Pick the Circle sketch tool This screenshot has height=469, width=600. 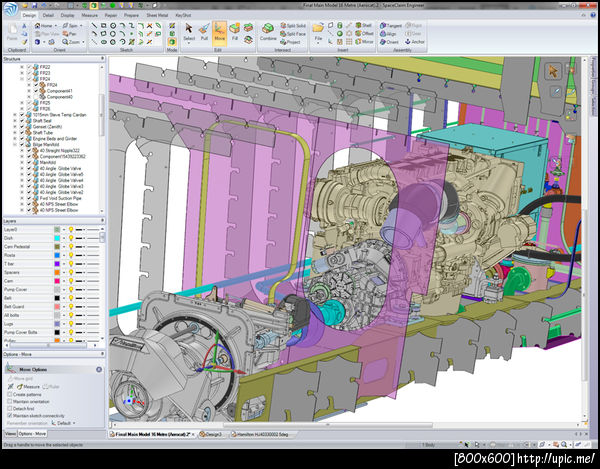tap(113, 26)
